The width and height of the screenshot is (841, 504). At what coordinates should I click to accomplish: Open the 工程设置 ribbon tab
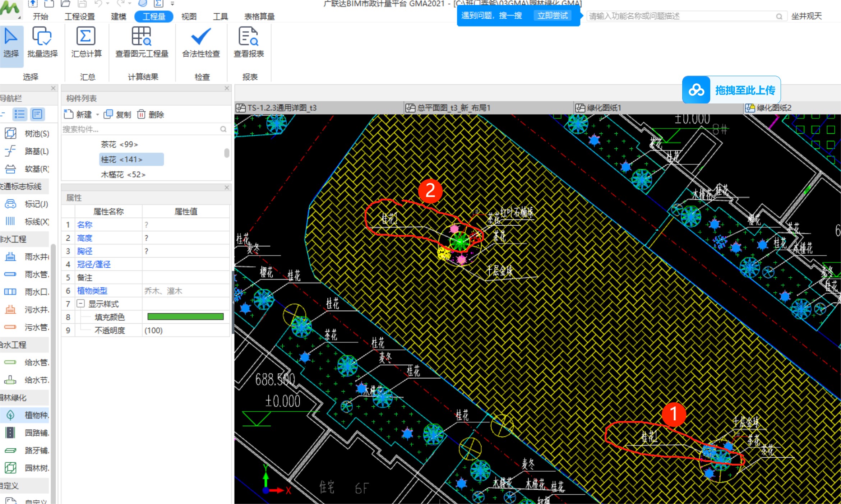coord(80,16)
